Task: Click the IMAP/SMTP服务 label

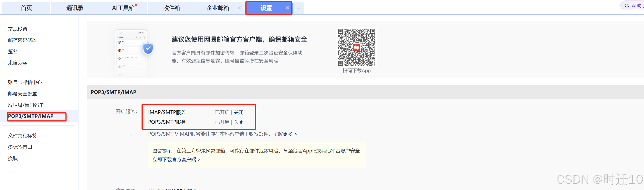Action: click(167, 112)
